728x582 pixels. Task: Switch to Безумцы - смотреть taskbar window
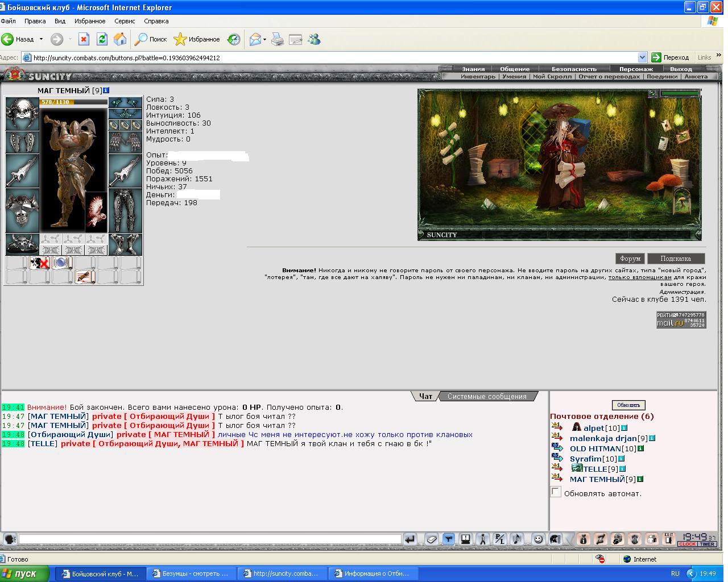coord(192,573)
